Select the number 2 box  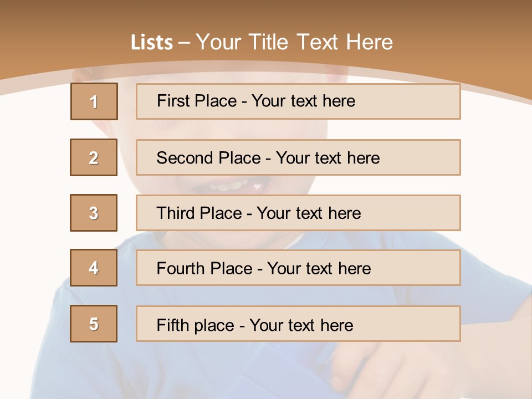pos(94,157)
